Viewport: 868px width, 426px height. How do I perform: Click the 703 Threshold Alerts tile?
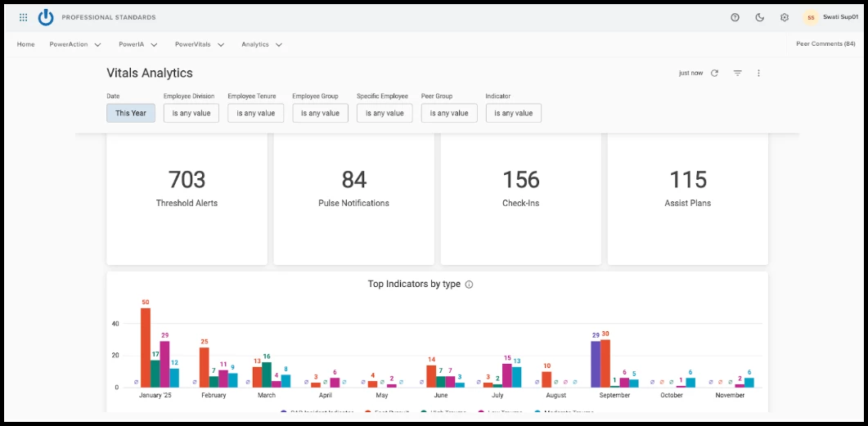[187, 199]
